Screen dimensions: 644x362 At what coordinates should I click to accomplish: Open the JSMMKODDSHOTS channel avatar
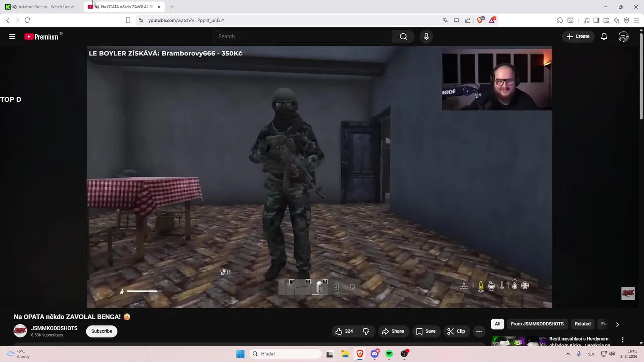click(20, 331)
